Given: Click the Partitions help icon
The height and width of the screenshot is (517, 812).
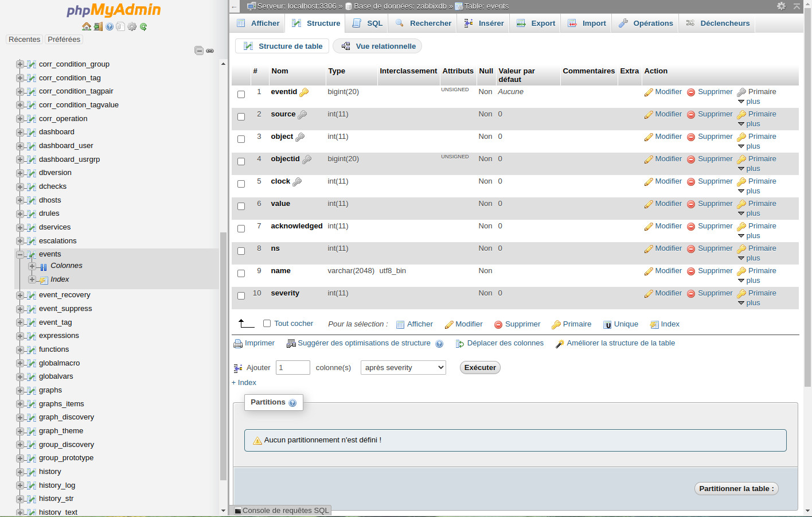Looking at the screenshot, I should pos(292,403).
